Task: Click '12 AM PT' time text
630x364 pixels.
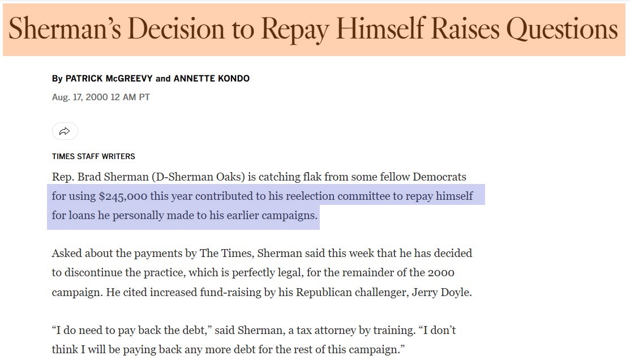Action: click(x=130, y=97)
